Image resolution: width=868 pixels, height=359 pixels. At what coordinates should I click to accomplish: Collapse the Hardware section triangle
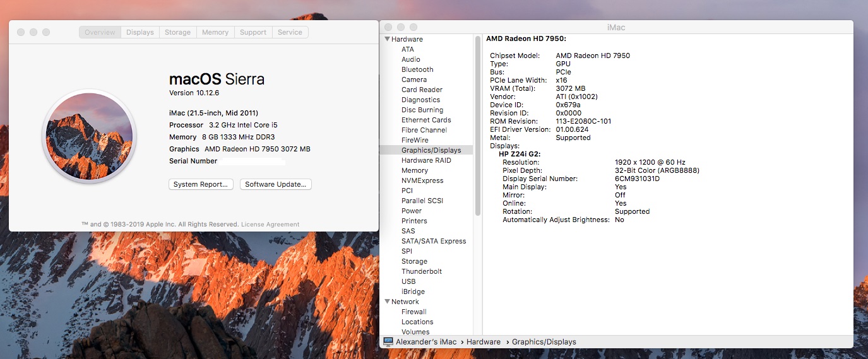click(387, 39)
